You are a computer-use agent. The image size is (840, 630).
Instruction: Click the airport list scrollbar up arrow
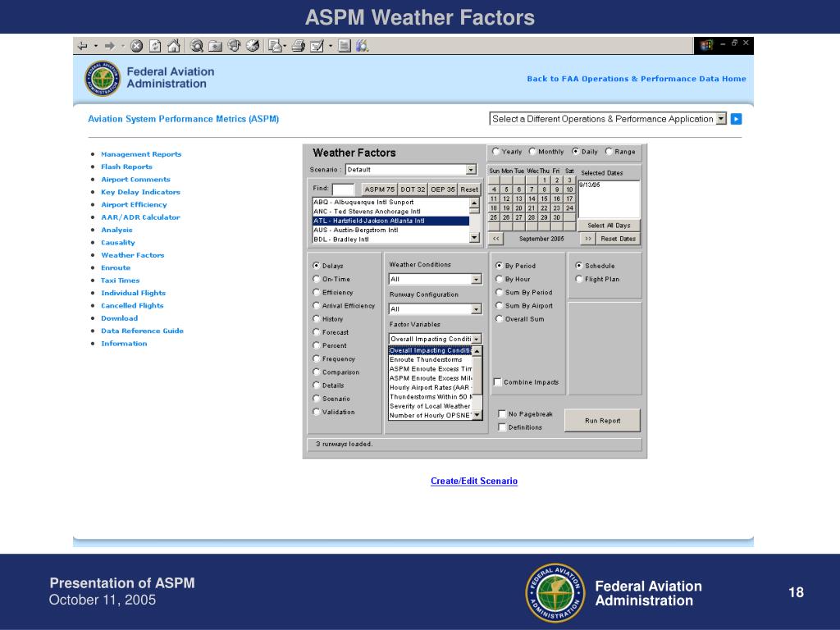[474, 203]
